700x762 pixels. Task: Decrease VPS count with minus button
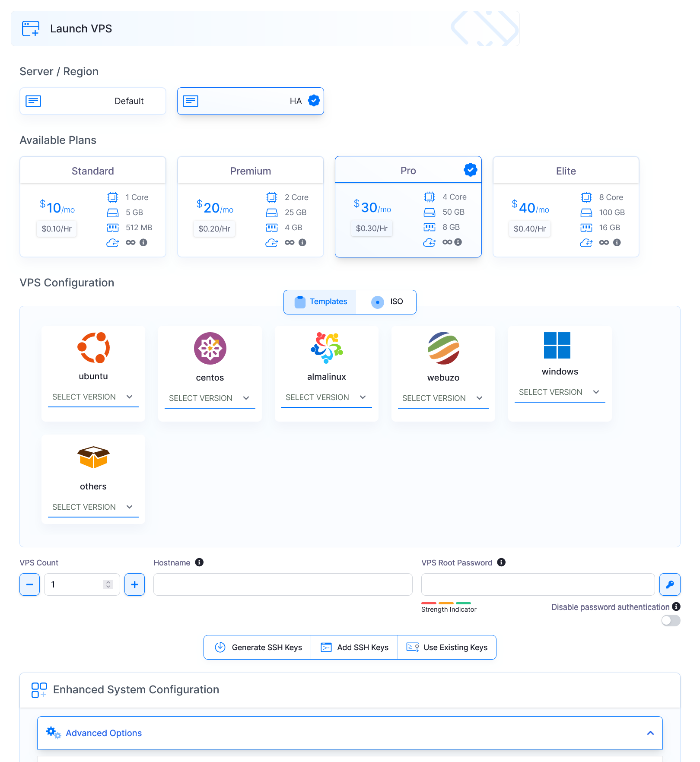(x=30, y=584)
